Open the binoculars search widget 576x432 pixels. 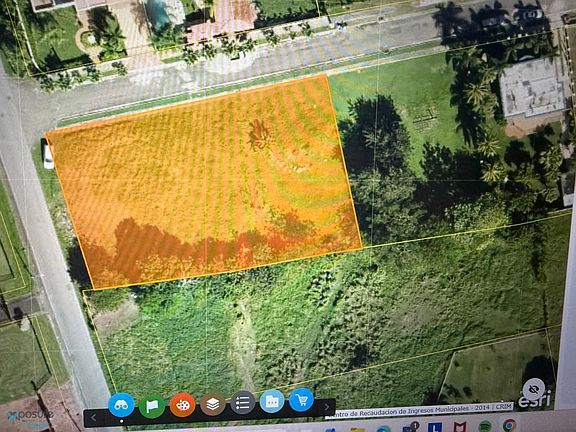tap(121, 405)
